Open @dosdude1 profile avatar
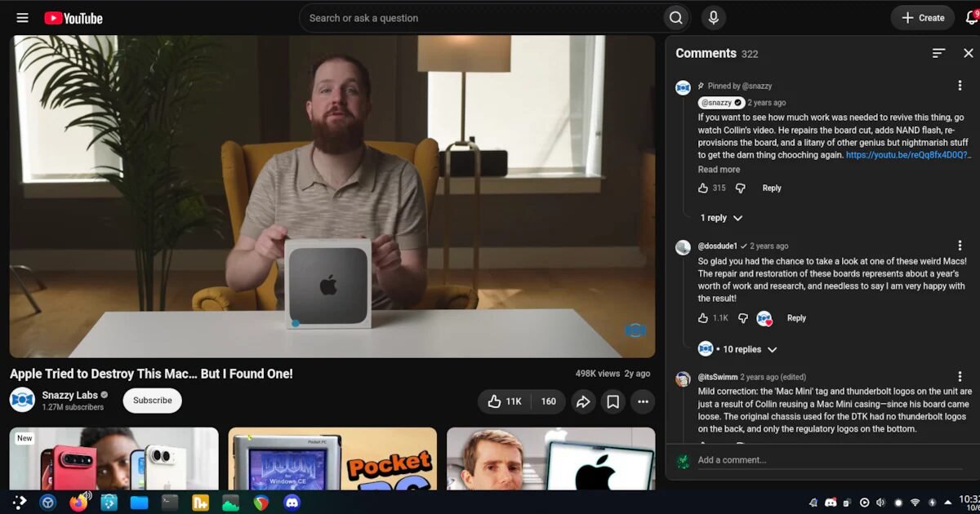The image size is (980, 514). 684,247
